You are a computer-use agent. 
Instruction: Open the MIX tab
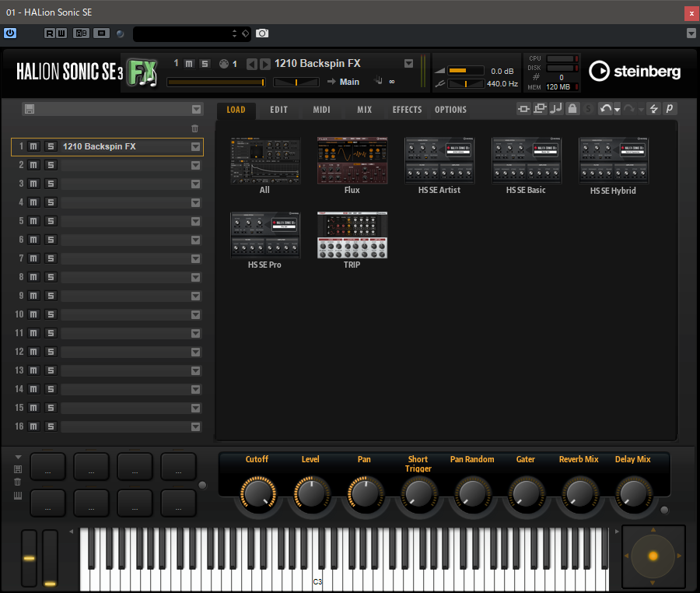364,110
